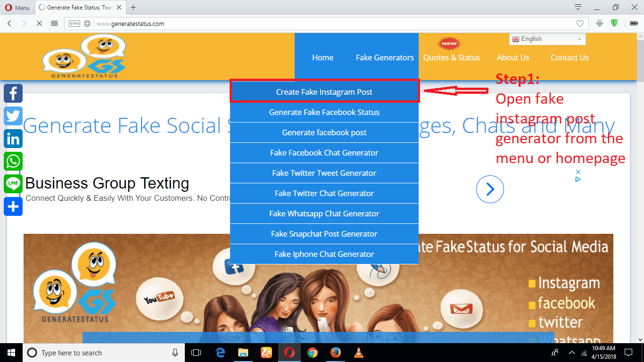
Task: Click the ad's blue arrow circle button
Action: [490, 189]
